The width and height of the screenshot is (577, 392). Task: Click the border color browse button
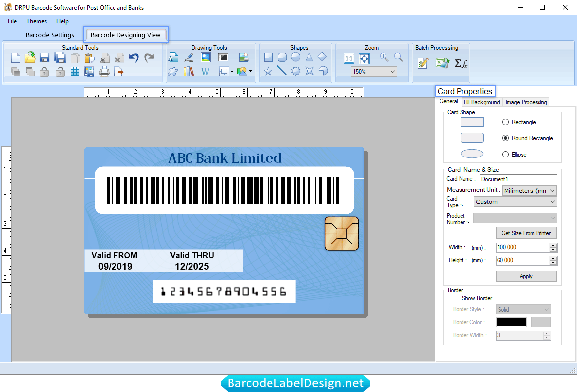pos(541,322)
